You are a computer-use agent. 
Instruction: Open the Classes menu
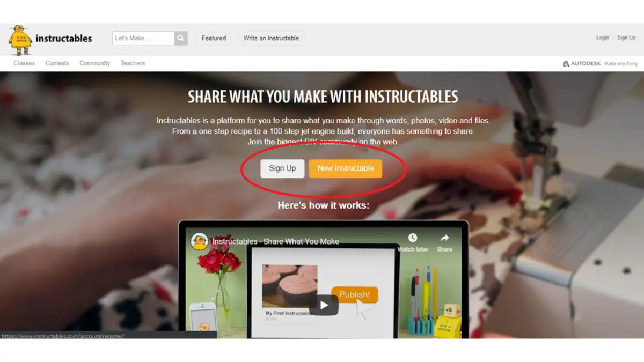pos(24,63)
